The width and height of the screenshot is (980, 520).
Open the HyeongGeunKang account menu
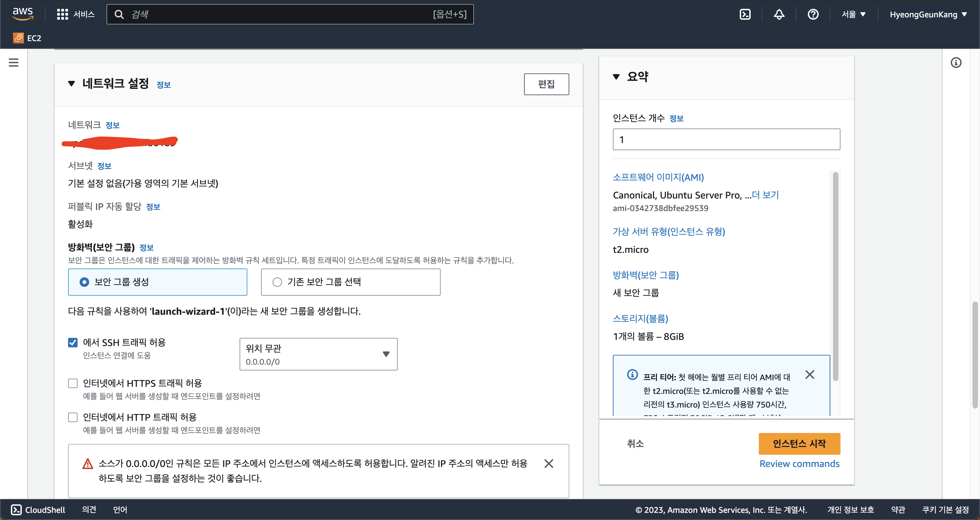(928, 14)
